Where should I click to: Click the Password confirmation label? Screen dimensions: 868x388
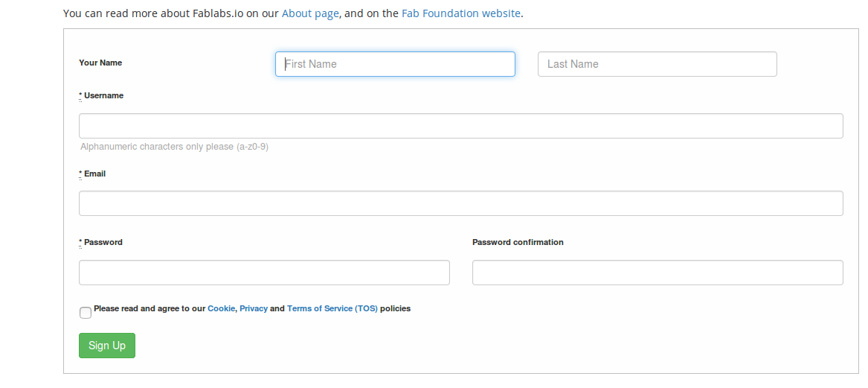518,242
